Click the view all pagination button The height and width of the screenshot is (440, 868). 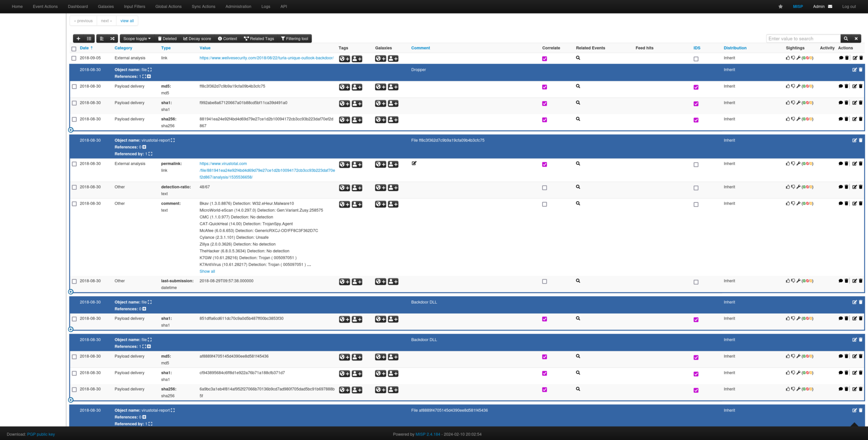[x=127, y=20]
